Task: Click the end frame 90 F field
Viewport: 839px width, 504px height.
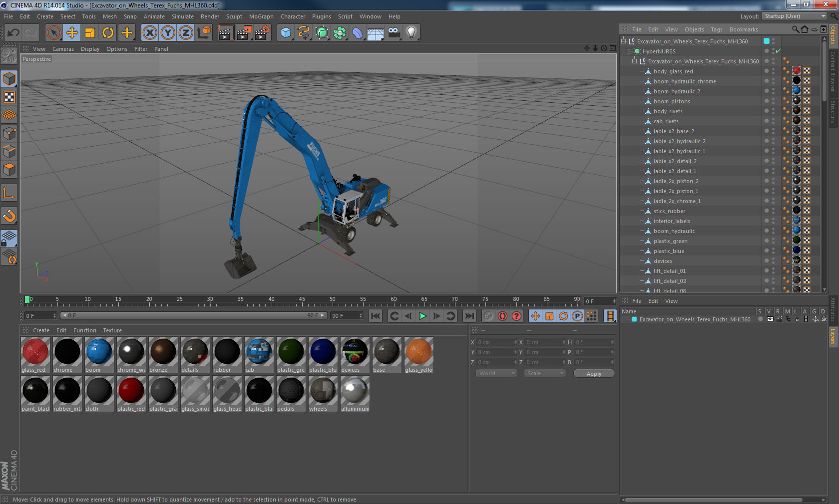Action: click(x=346, y=316)
